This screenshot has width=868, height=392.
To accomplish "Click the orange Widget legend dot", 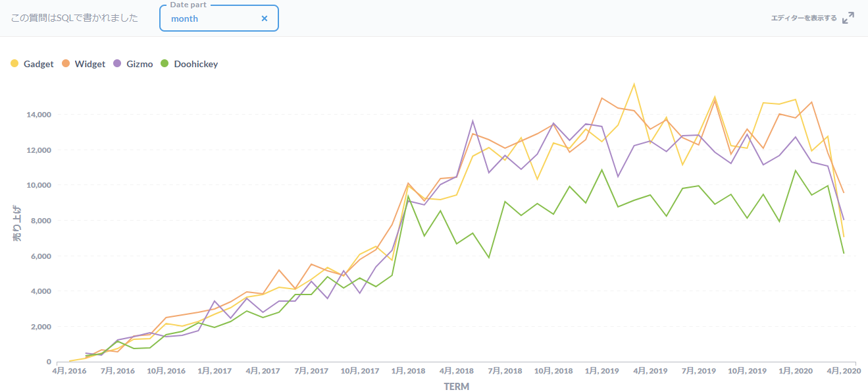I will pos(66,64).
